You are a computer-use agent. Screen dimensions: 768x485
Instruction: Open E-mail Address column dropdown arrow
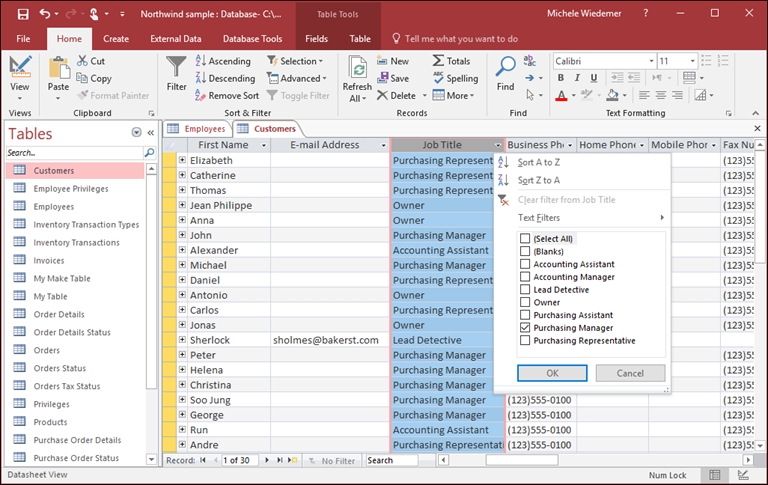[x=384, y=145]
